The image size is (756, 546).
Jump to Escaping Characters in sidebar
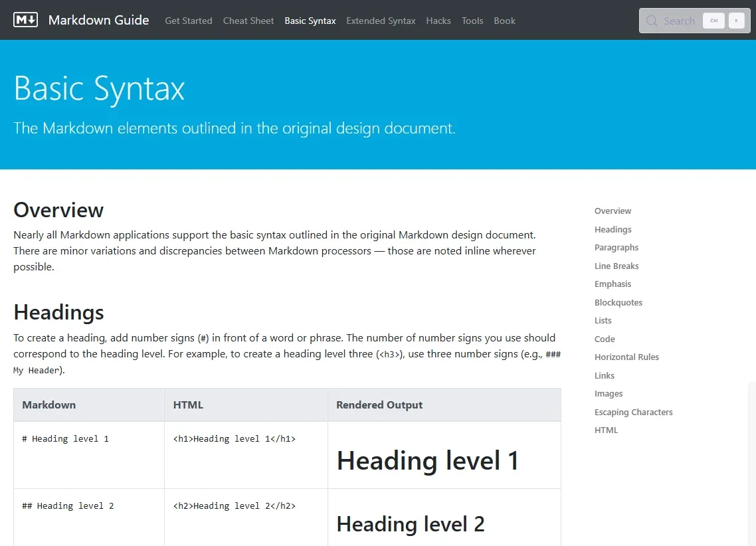[633, 412]
